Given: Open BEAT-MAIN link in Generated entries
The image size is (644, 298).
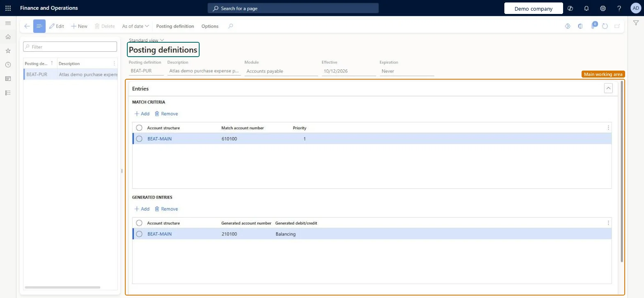Looking at the screenshot, I should tap(160, 234).
